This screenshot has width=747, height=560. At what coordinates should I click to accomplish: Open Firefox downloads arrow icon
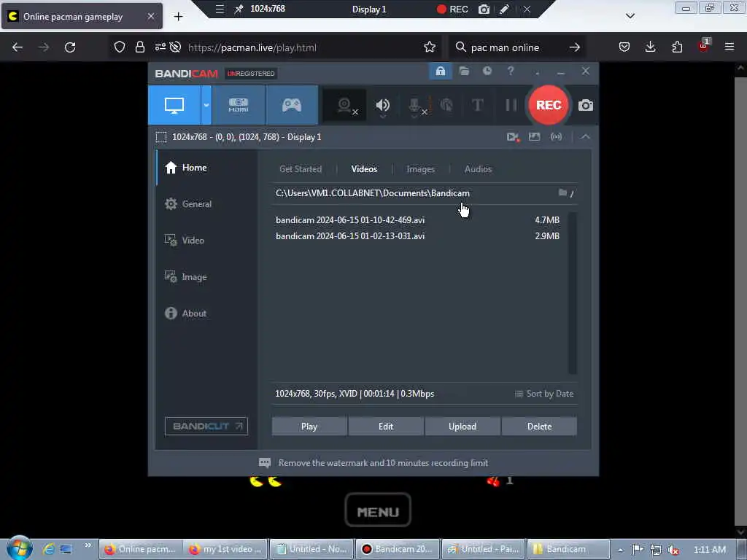(x=650, y=47)
